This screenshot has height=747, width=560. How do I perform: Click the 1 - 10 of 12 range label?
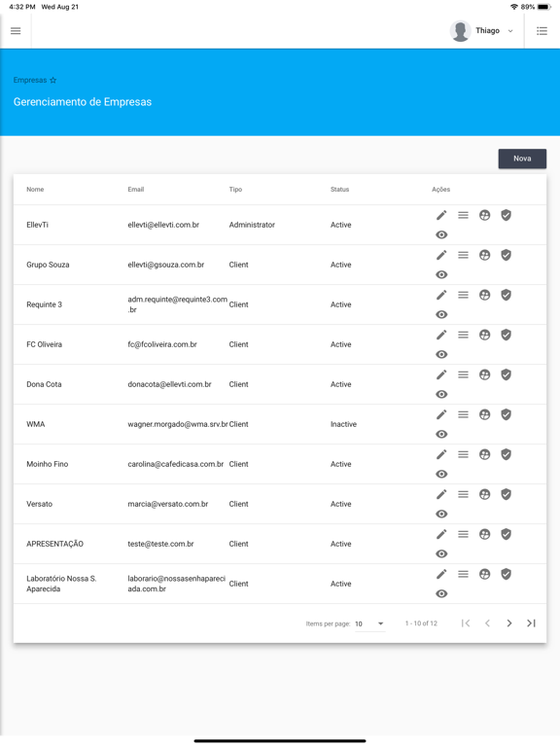pos(421,623)
